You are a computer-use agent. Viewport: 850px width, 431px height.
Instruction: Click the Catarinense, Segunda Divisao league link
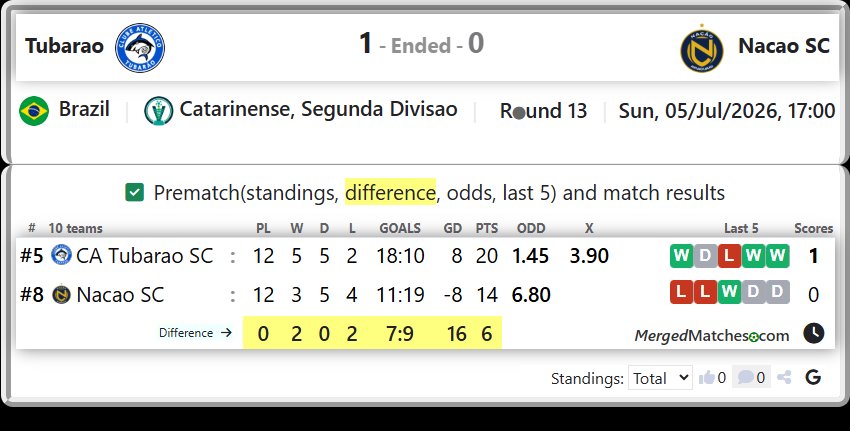(x=319, y=110)
